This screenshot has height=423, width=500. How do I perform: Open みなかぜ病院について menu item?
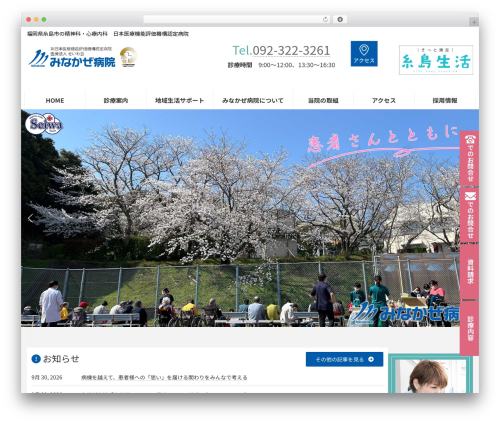coord(253,100)
